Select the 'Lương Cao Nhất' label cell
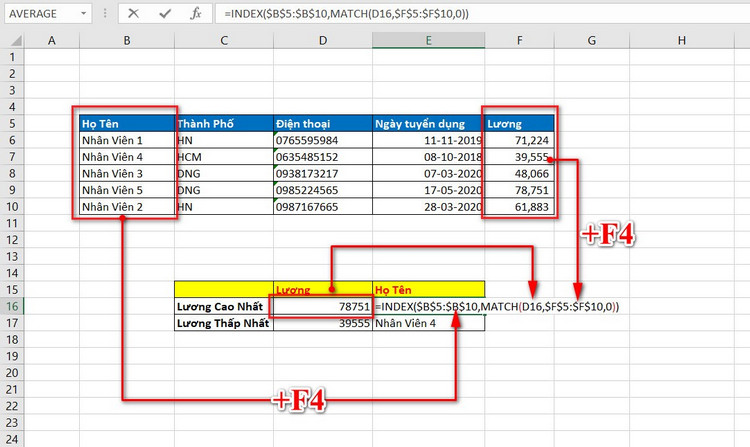 (x=224, y=306)
